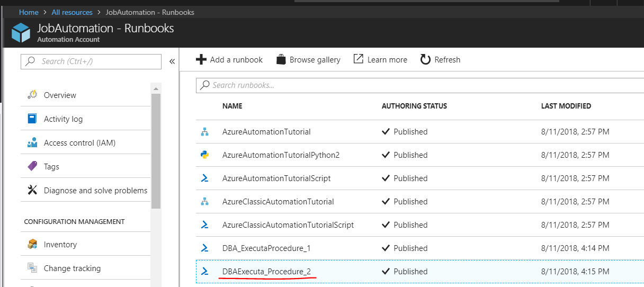The width and height of the screenshot is (644, 287).
Task: Click the Learn more external link icon
Action: (359, 59)
